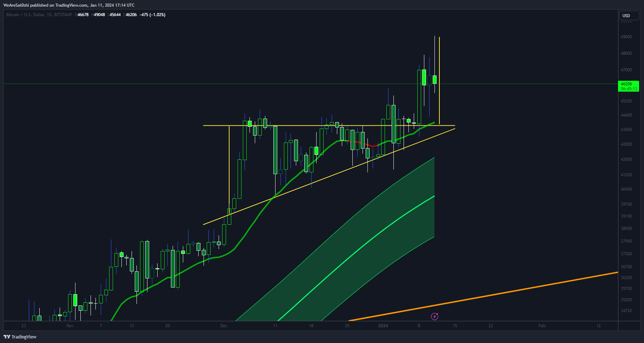644x343 pixels.
Task: Click the date label 25 on the time axis
Action: click(347, 326)
